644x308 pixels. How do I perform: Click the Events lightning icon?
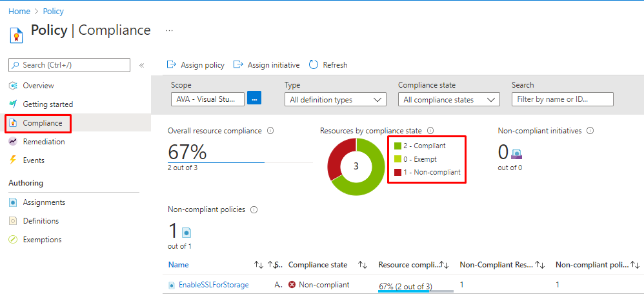coord(13,160)
